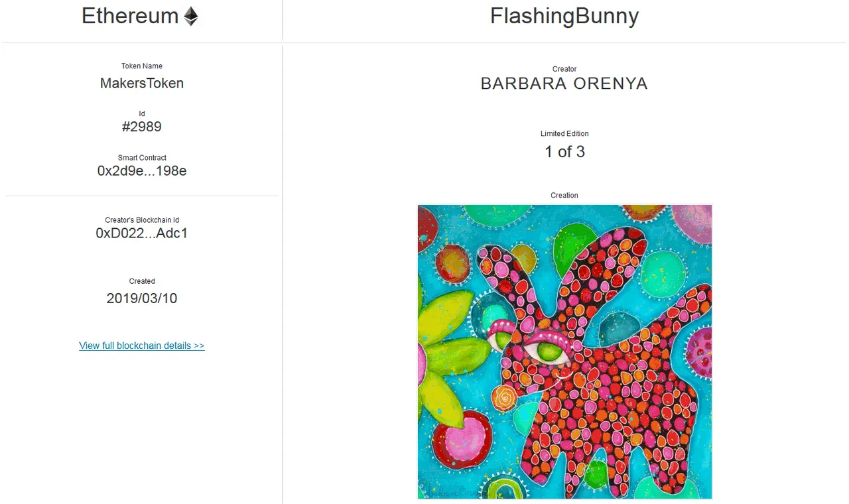Click the Ethereum diamond logo icon
The image size is (849, 504).
tap(191, 17)
